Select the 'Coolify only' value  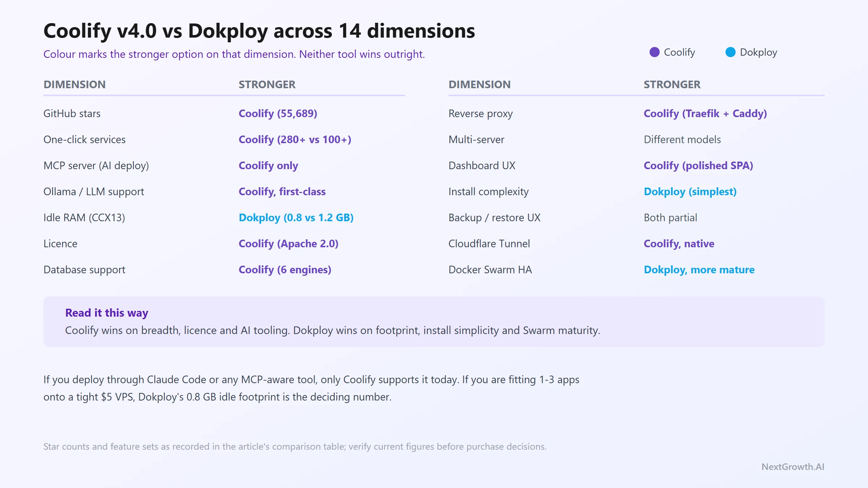tap(268, 166)
